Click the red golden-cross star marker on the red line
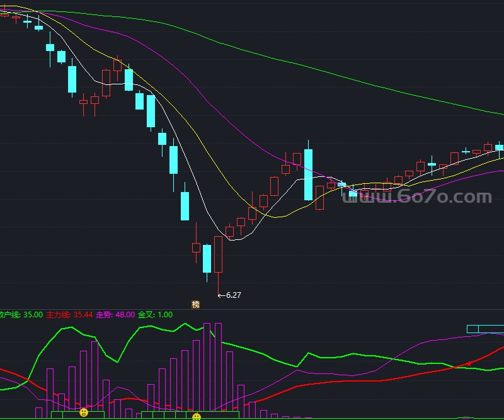The image size is (504, 420). 469,364
